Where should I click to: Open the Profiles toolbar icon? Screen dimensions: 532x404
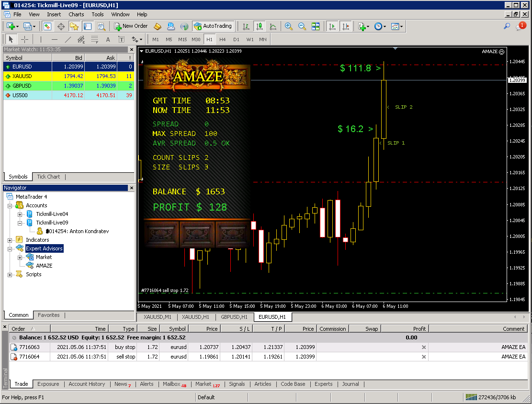tap(27, 26)
